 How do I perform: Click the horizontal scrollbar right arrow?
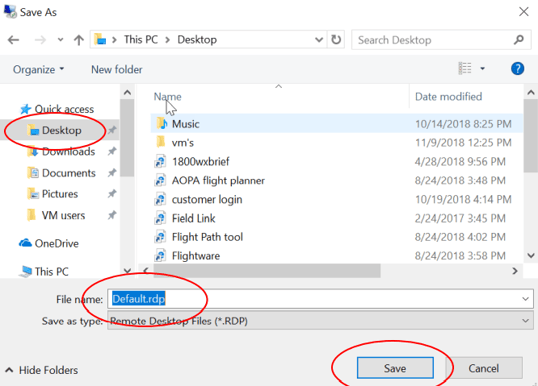pos(515,271)
